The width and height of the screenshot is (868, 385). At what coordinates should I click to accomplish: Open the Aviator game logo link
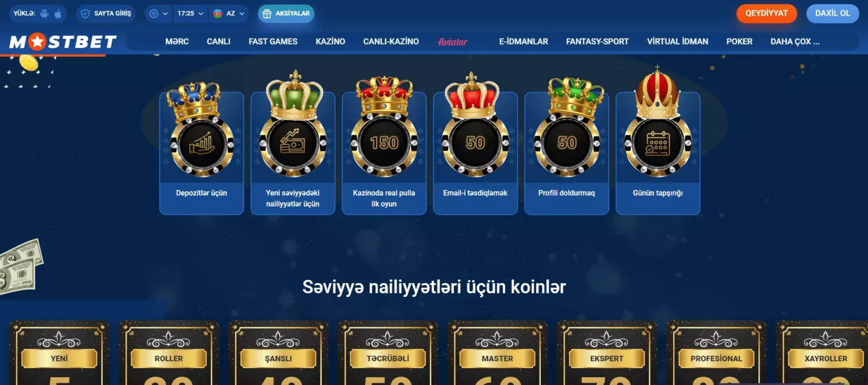(x=453, y=42)
